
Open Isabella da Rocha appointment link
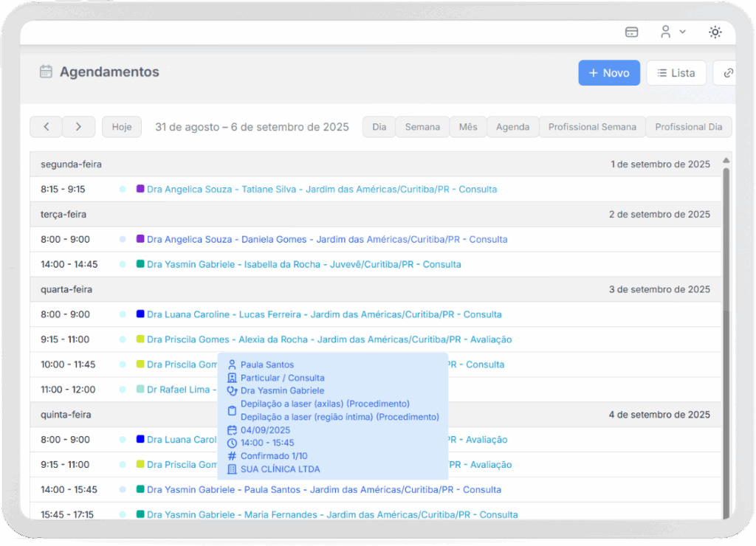pyautogui.click(x=303, y=264)
